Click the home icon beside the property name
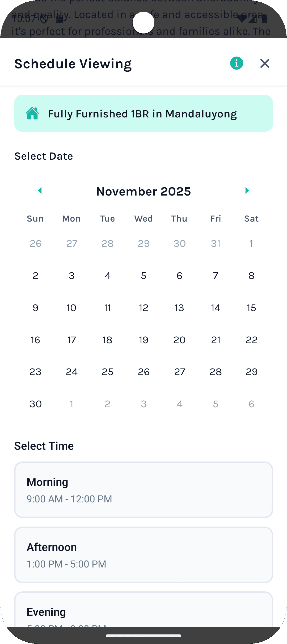 32,113
